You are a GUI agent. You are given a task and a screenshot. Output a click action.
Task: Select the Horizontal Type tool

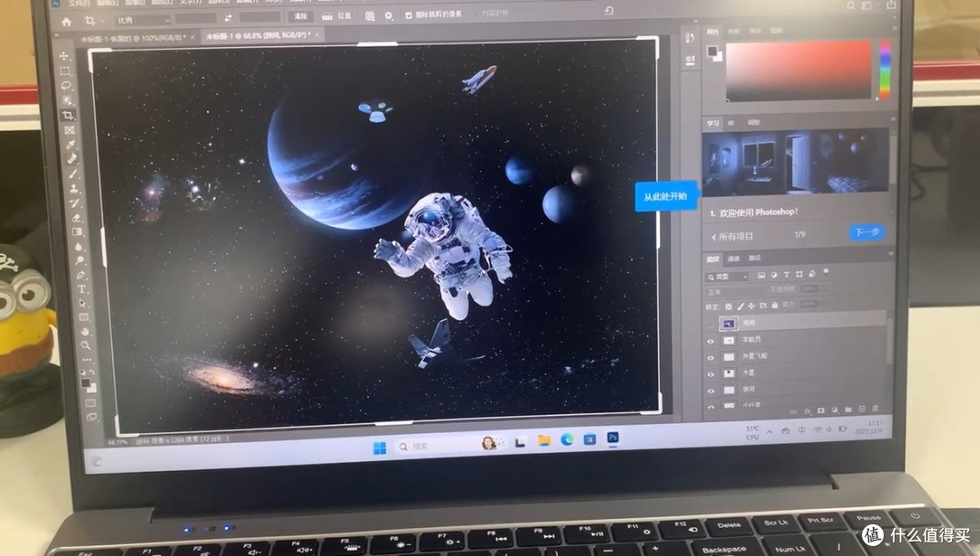(82, 289)
